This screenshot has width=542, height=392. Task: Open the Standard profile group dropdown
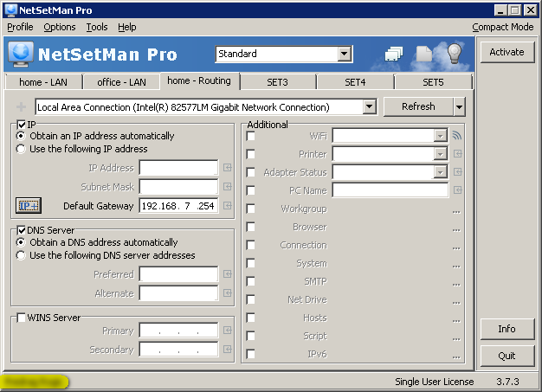(344, 54)
